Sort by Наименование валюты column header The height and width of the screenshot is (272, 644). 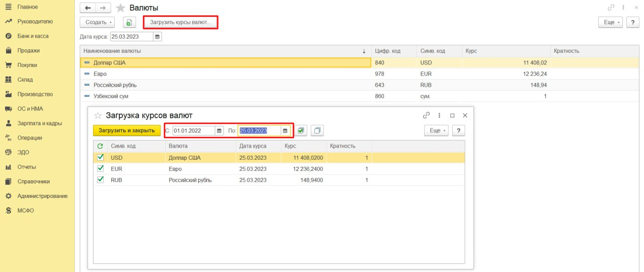pyautogui.click(x=225, y=51)
